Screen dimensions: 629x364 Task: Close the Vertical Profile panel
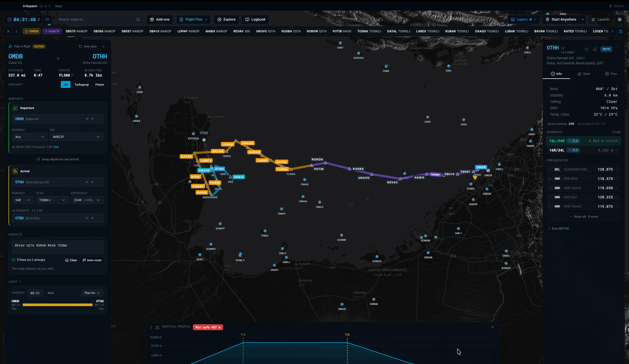[493, 327]
